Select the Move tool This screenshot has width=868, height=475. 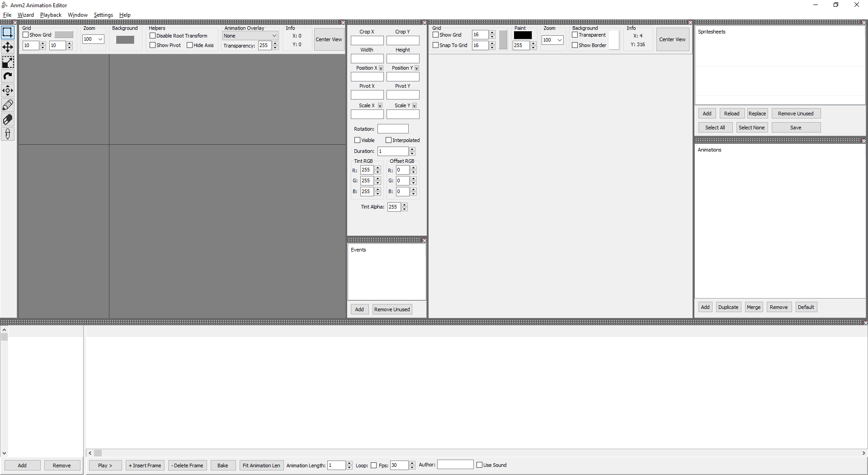click(x=8, y=47)
